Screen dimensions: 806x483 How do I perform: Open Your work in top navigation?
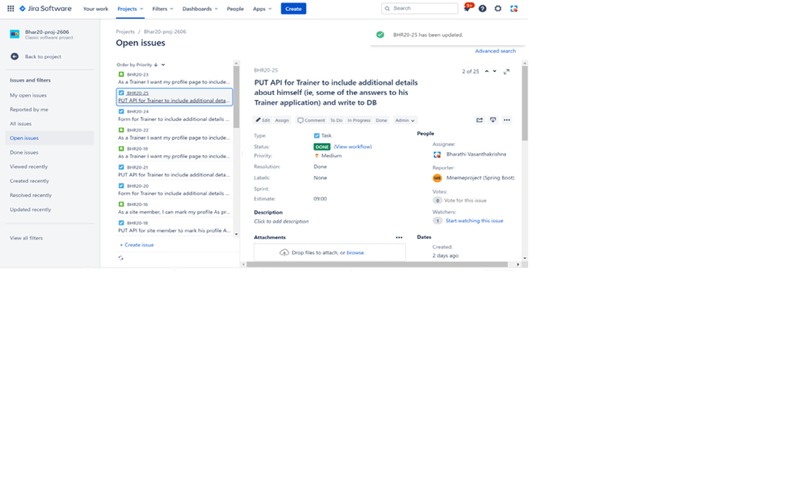point(96,9)
